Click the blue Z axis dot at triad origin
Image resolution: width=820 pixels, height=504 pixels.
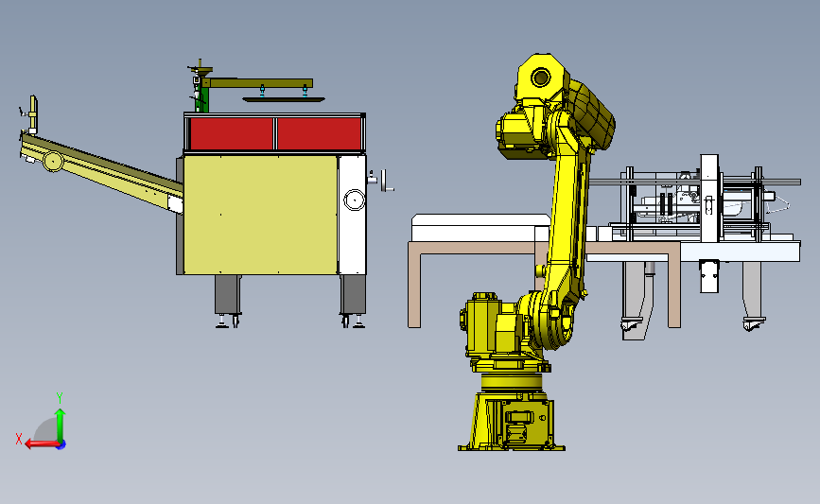pos(61,445)
